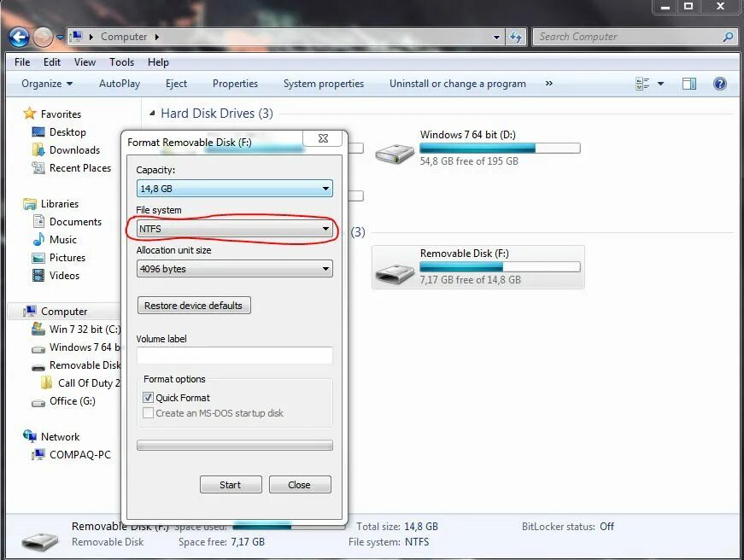Open the Capacity dropdown showing 14,8 GB
The width and height of the screenshot is (744, 560).
(x=234, y=189)
